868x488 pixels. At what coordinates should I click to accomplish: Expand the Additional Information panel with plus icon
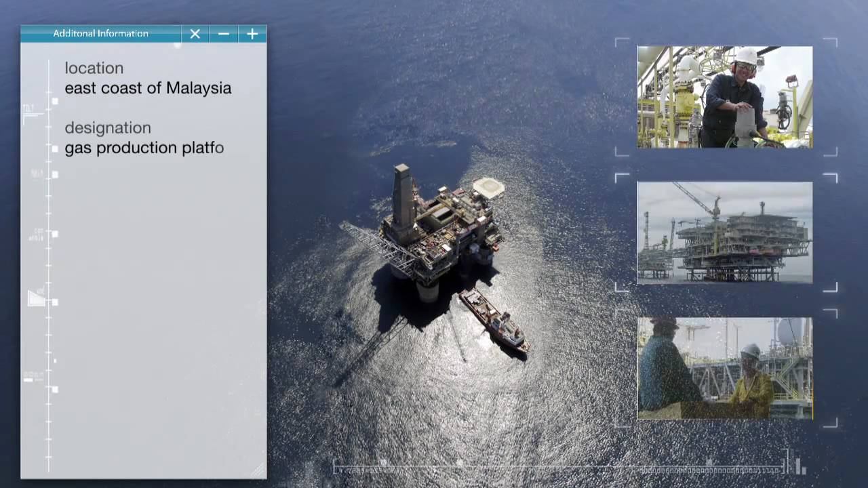click(x=252, y=34)
